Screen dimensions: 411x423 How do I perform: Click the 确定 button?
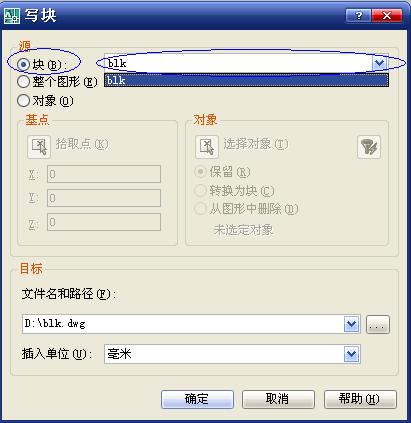pos(197,399)
